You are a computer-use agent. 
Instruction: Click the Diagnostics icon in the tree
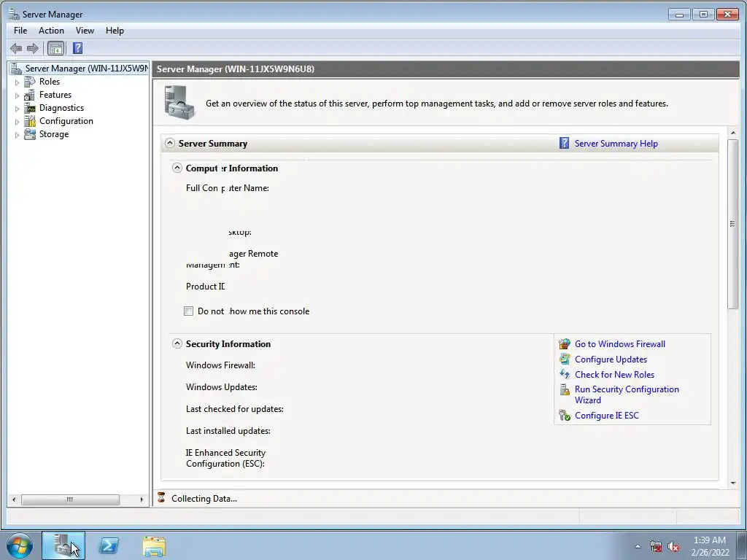tap(29, 108)
